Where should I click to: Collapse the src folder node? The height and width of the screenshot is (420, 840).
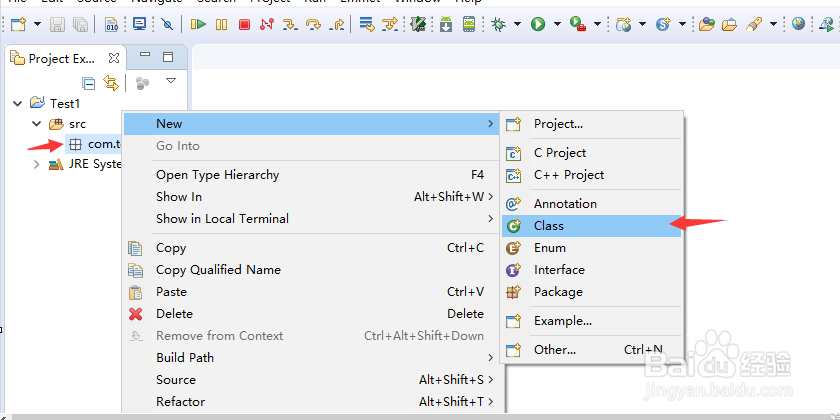point(37,124)
